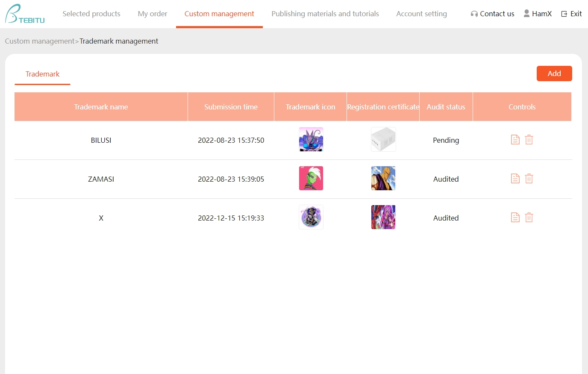Click the delete trash icon for trademark X
Viewport: 588px width, 374px height.
(x=529, y=217)
